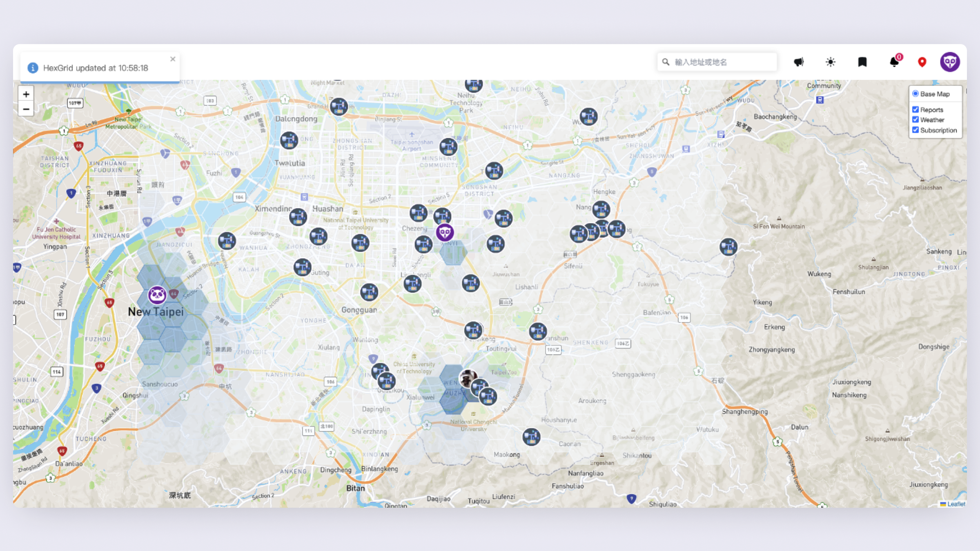Click the search magnifier in the search box
This screenshot has height=551, width=980.
pos(666,62)
